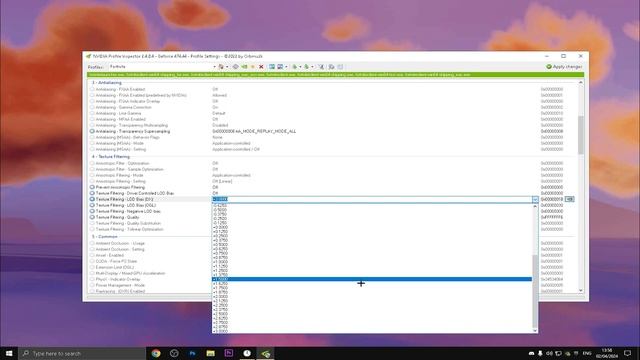The image size is (640, 360).
Task: Click settings list scroll-up arrow
Action: [x=581, y=82]
